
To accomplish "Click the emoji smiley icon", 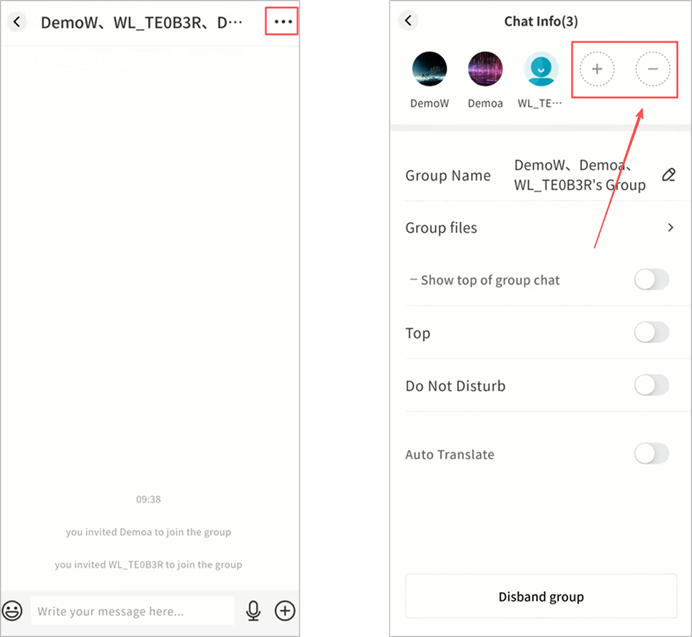I will coord(13,610).
